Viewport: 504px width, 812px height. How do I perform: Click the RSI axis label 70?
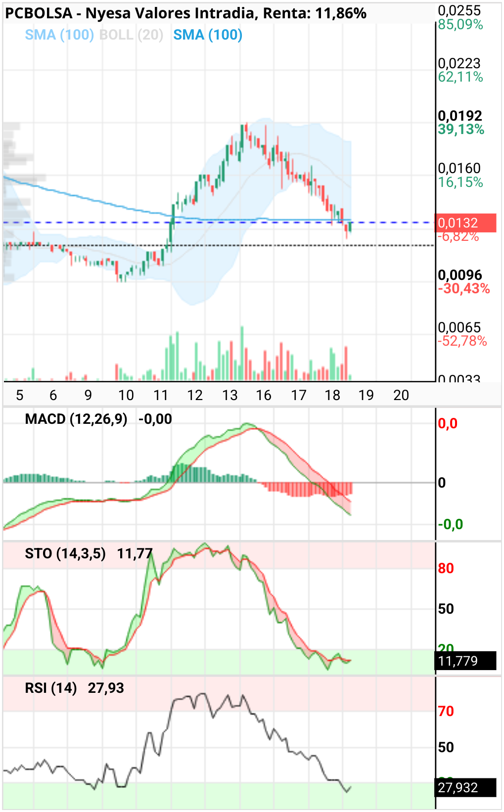coord(446,712)
